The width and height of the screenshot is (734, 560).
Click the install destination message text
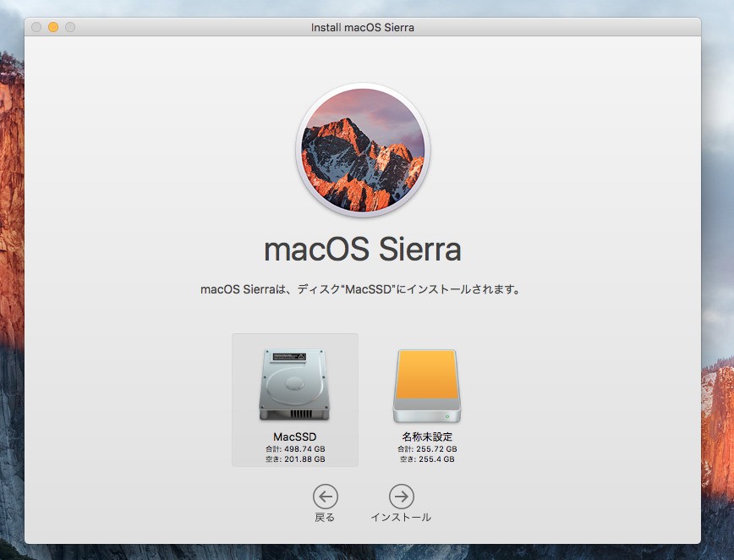tap(360, 289)
